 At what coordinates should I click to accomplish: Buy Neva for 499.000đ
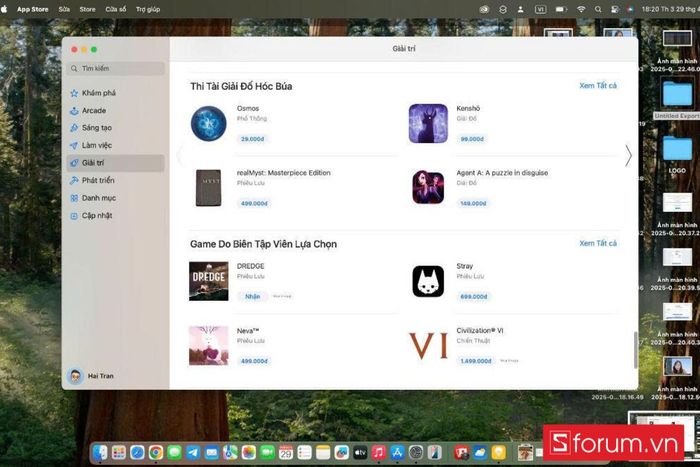254,361
